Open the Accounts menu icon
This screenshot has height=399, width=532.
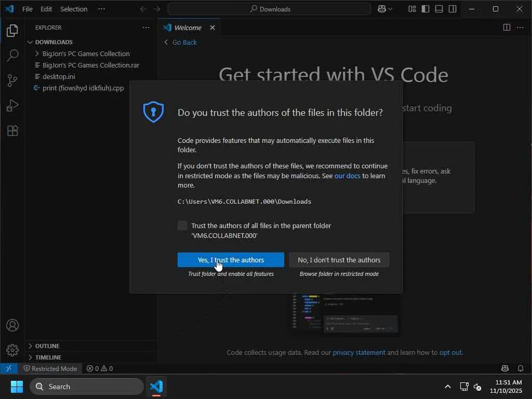[x=12, y=325]
